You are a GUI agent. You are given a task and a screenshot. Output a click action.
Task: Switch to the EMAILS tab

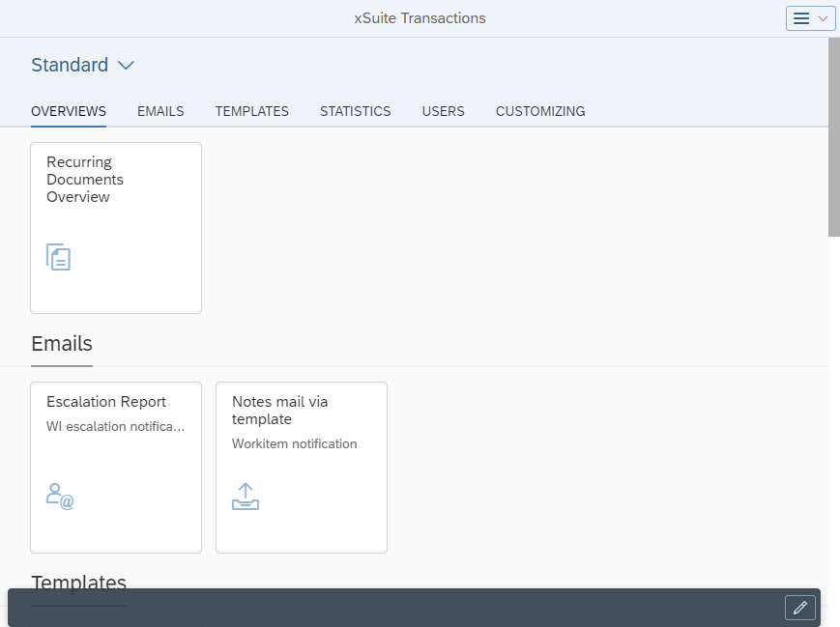click(159, 111)
